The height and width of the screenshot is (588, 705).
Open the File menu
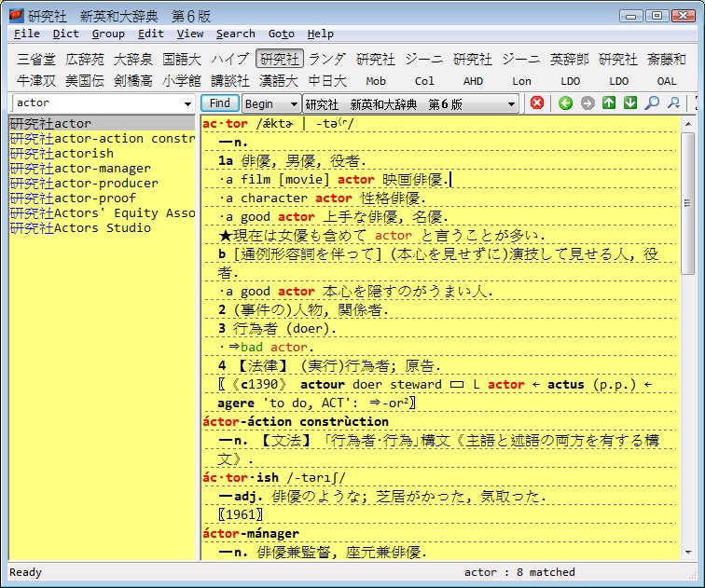26,34
